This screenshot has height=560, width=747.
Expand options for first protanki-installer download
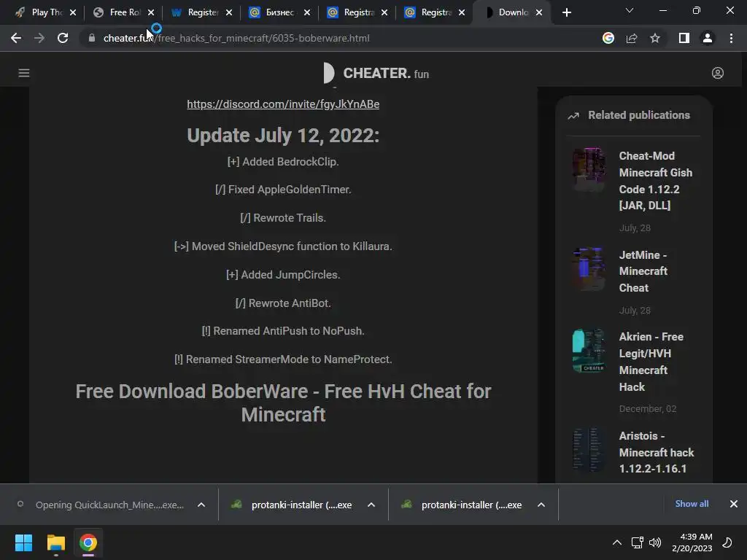(x=371, y=505)
